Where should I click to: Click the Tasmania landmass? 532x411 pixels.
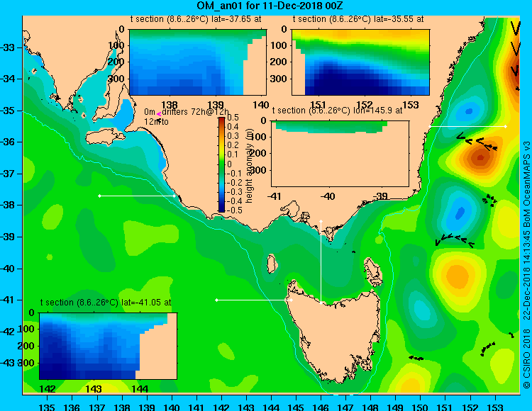pyautogui.click(x=338, y=334)
